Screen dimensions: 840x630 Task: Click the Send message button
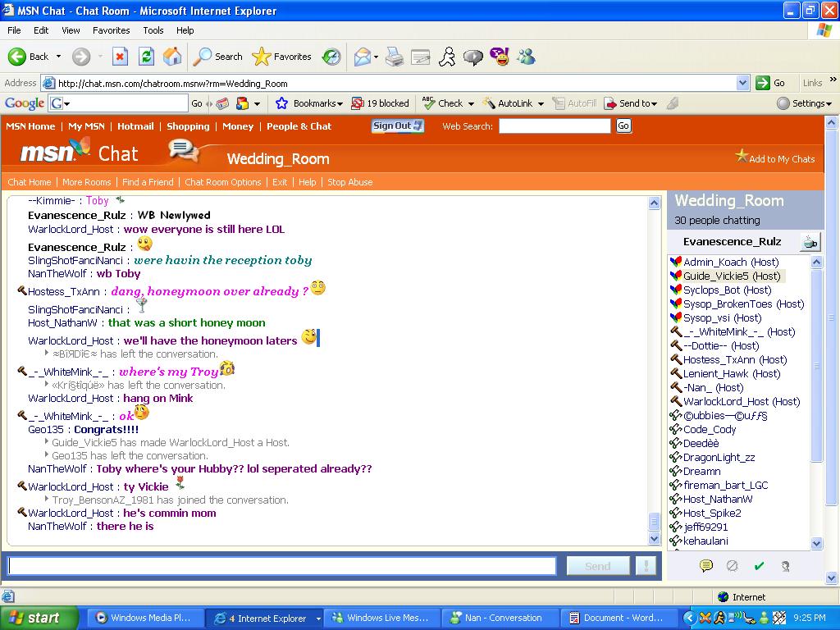(x=597, y=566)
